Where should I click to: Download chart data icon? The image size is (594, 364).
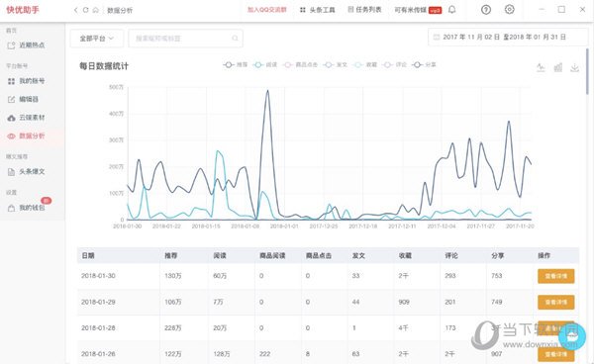(x=574, y=67)
